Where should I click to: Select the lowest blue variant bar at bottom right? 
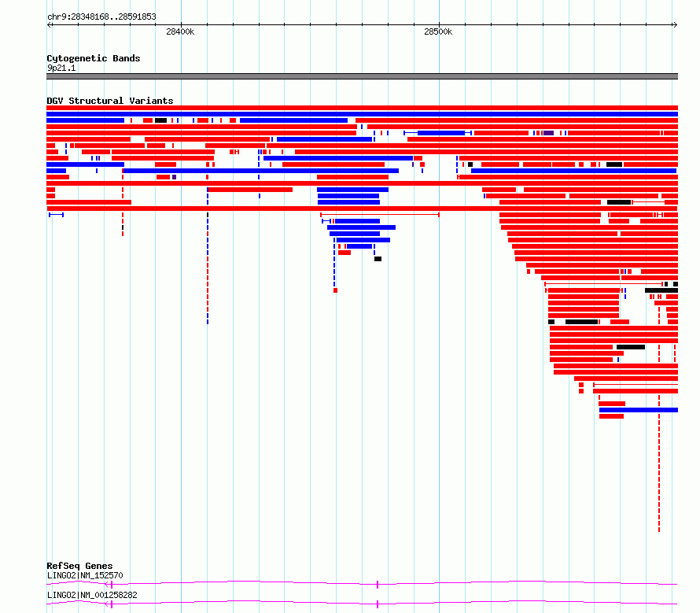[x=639, y=410]
